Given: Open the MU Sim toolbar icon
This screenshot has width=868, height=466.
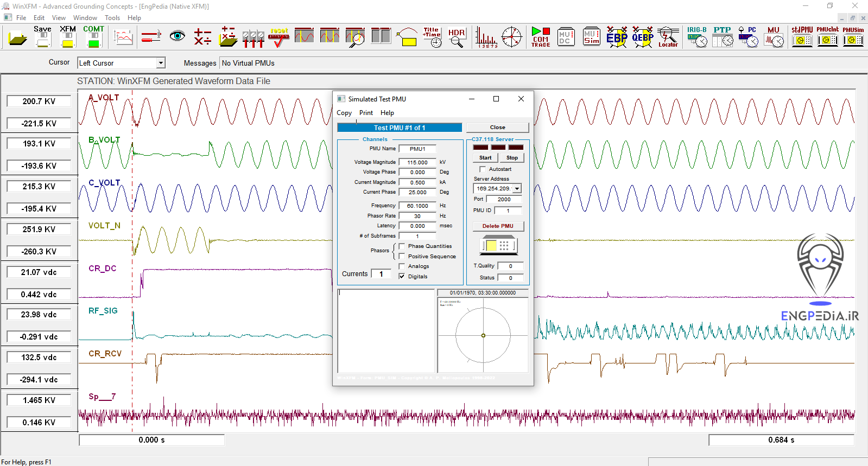Looking at the screenshot, I should (591, 37).
